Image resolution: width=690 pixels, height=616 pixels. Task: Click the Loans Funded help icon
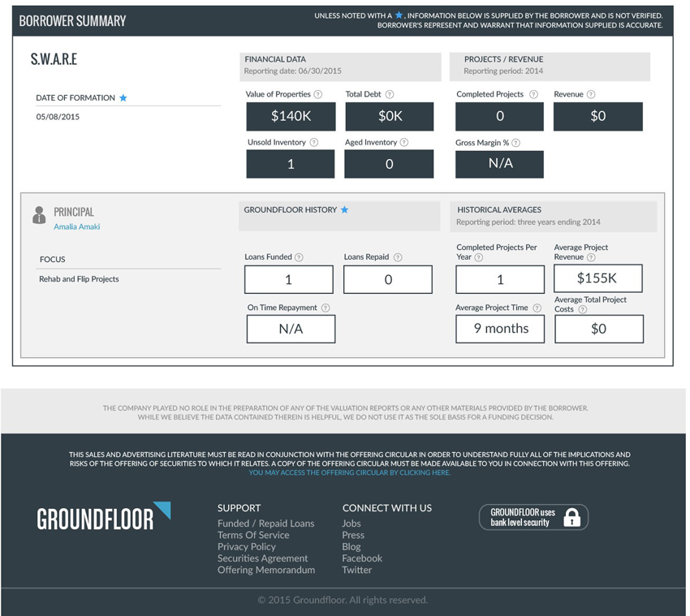[299, 257]
